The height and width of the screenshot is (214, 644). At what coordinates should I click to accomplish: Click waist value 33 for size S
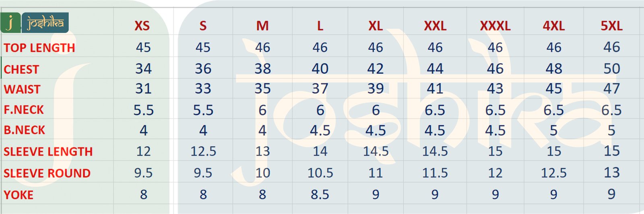(203, 89)
